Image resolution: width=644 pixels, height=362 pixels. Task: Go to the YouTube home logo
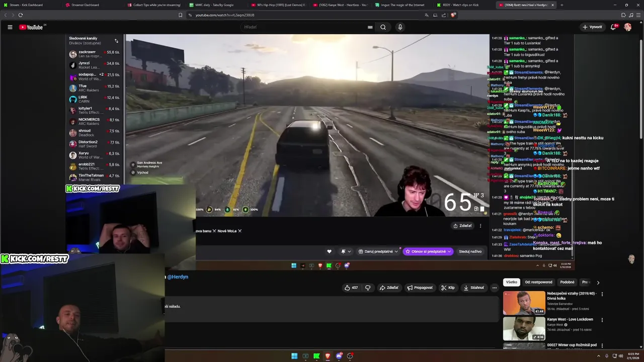pos(31,27)
